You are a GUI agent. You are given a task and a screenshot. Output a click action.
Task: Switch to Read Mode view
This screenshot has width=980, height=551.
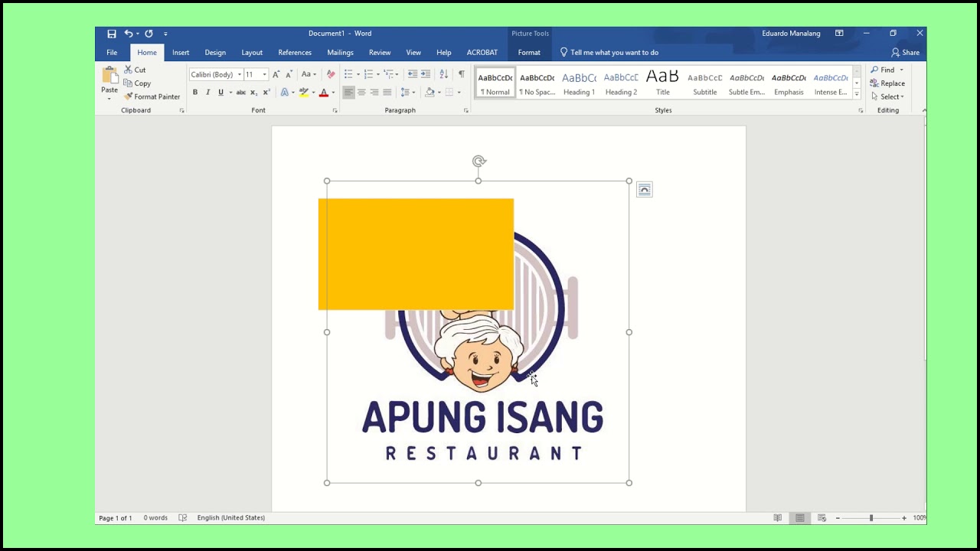point(778,518)
